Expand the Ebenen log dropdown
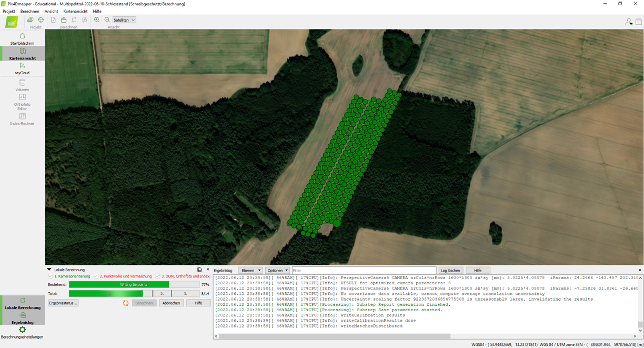Screen dimensions: 644x348 tap(250, 271)
